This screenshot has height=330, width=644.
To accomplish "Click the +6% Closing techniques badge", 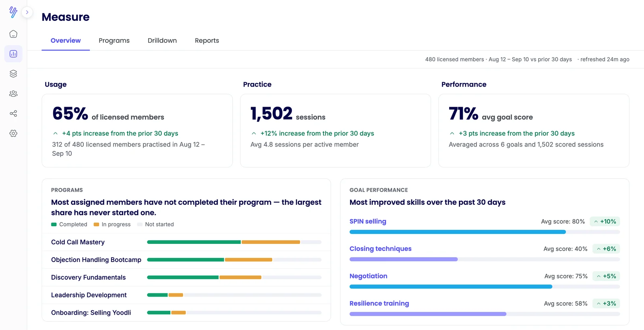I will click(606, 249).
